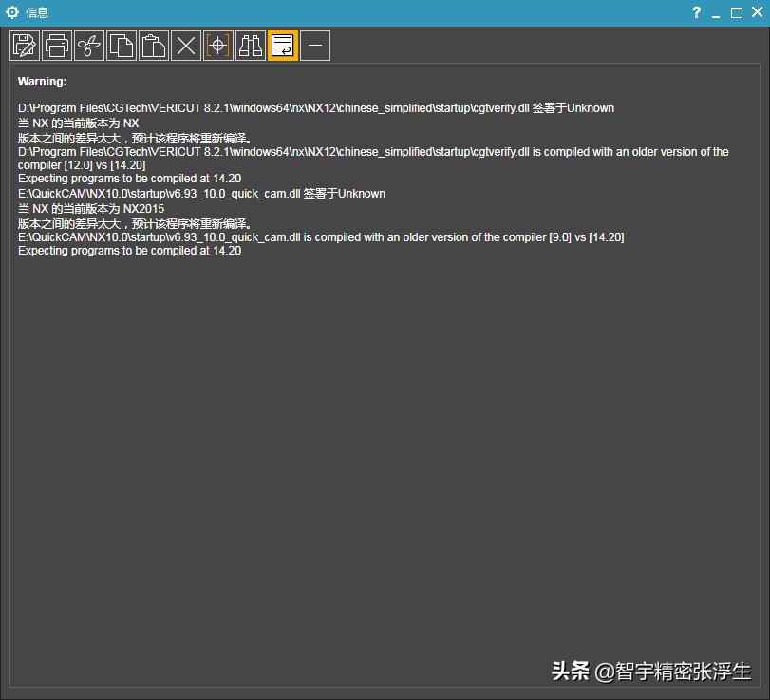Click the Warning heading
Image resolution: width=770 pixels, height=700 pixels.
(42, 81)
